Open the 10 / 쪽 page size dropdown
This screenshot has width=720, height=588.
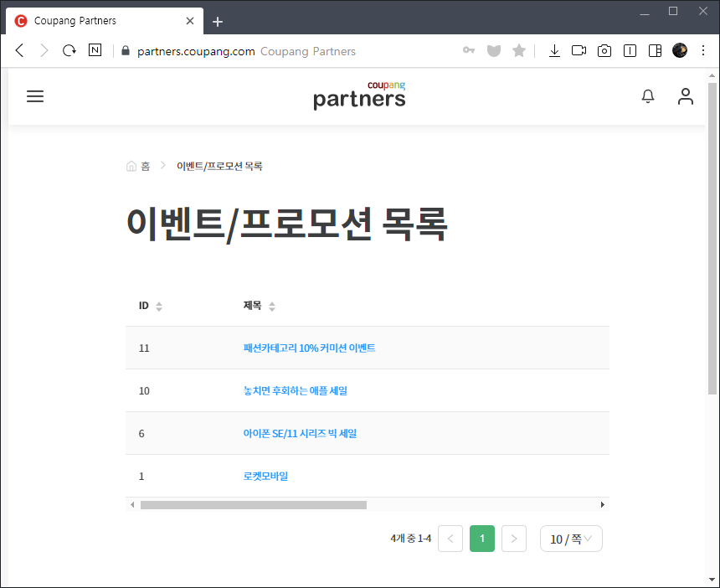(x=571, y=539)
